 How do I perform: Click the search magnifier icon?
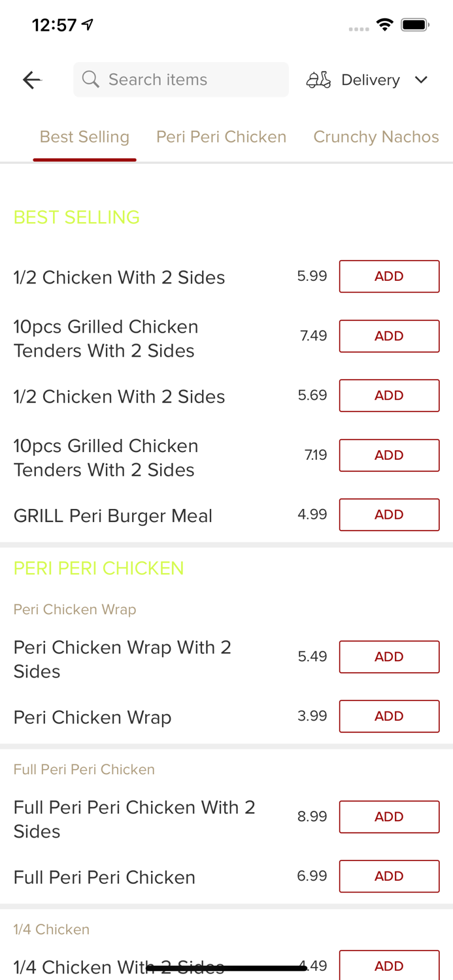(92, 79)
